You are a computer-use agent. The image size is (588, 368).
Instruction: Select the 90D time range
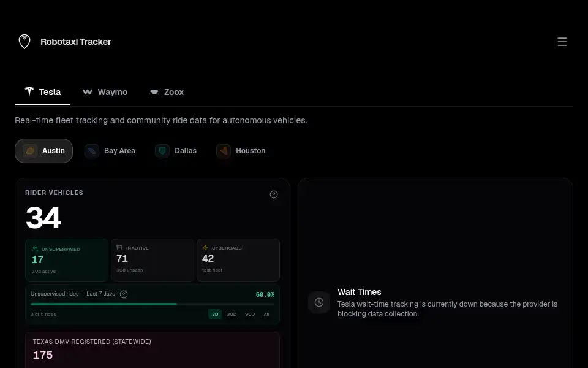pyautogui.click(x=250, y=314)
